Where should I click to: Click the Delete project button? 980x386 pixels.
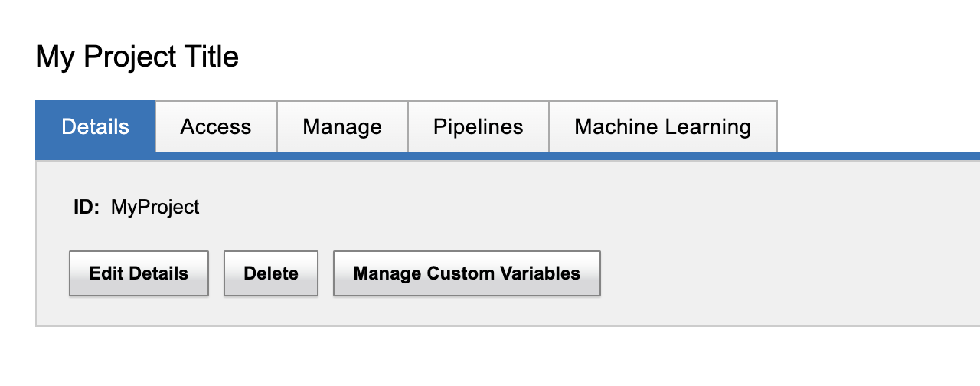[271, 273]
